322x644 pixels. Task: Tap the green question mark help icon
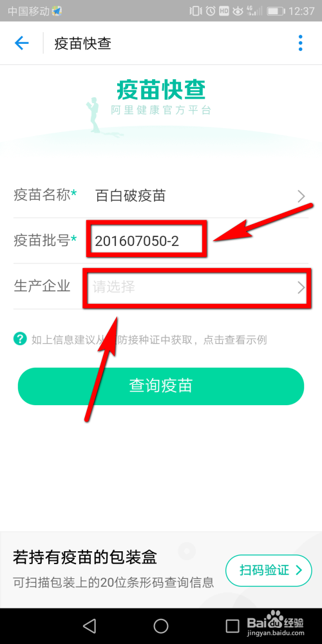(20, 339)
